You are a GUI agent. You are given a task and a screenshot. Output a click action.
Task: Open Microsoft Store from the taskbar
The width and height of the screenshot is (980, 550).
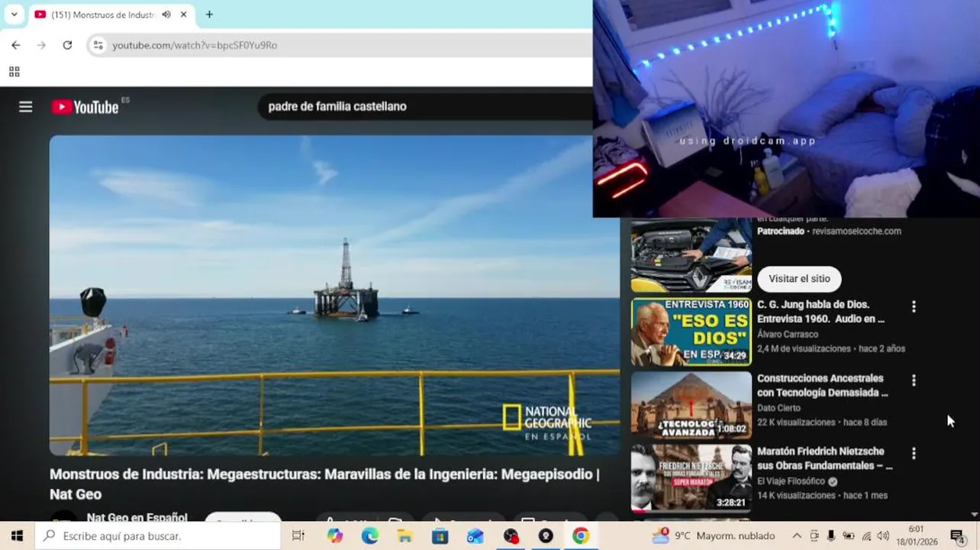pyautogui.click(x=440, y=536)
